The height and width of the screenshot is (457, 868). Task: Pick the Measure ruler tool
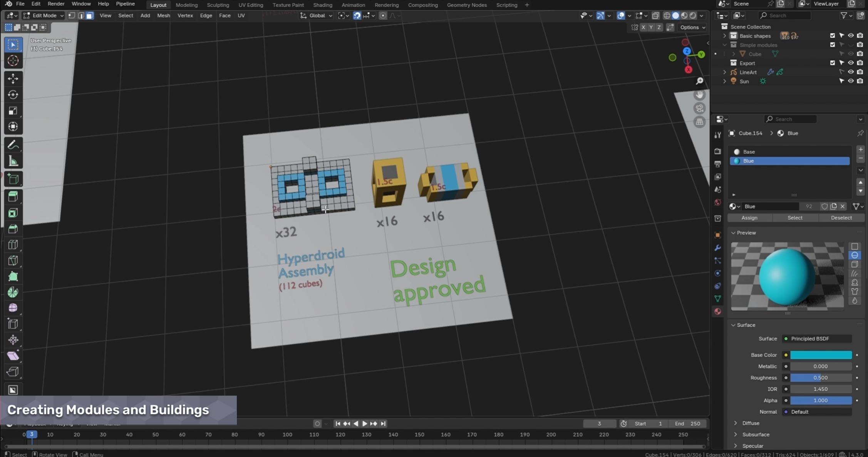(13, 161)
